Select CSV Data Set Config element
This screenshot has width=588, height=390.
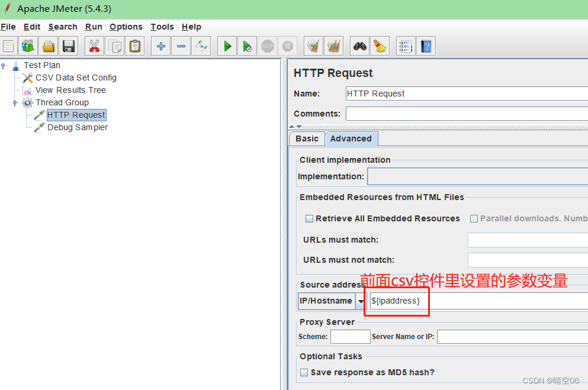pyautogui.click(x=76, y=78)
